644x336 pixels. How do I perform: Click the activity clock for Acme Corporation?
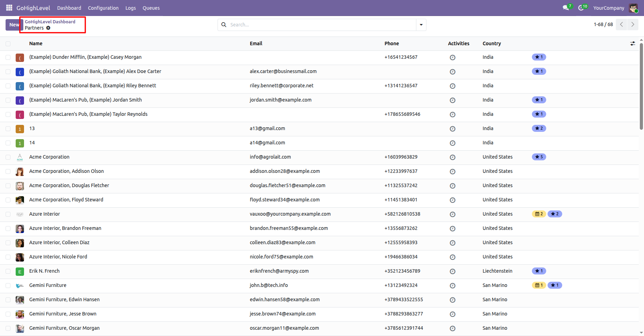click(453, 157)
